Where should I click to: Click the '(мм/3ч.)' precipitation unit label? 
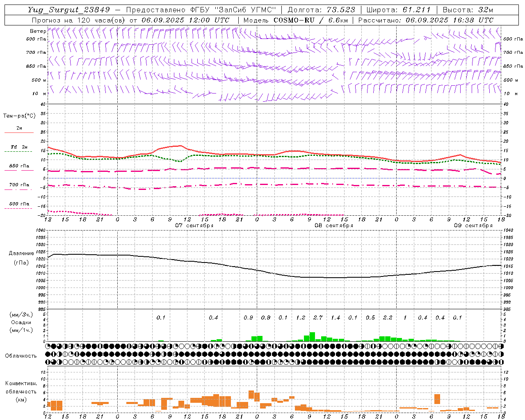[21, 315]
